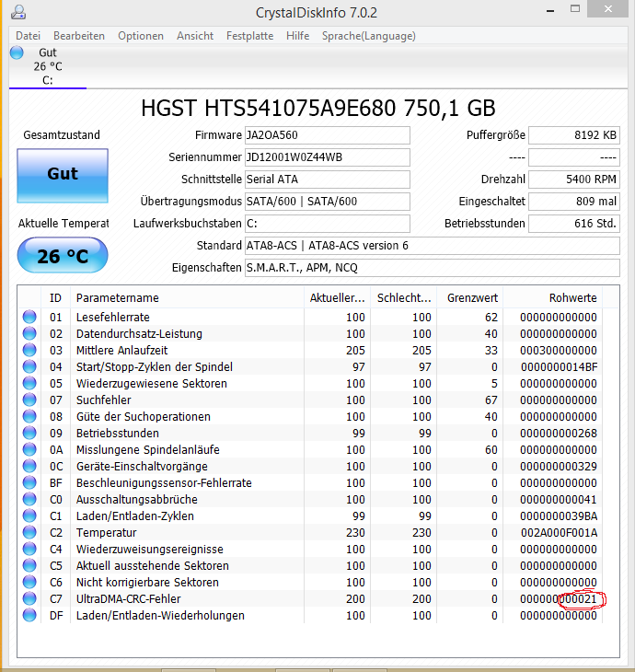Click status orb of Laden/Entladen-Zyklen row
The height and width of the screenshot is (672, 635).
tap(29, 516)
